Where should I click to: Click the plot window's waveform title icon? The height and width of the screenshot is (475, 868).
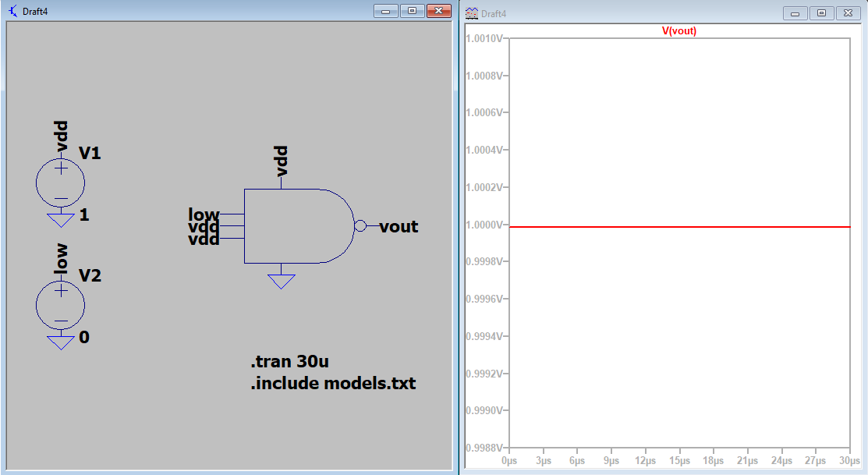472,13
